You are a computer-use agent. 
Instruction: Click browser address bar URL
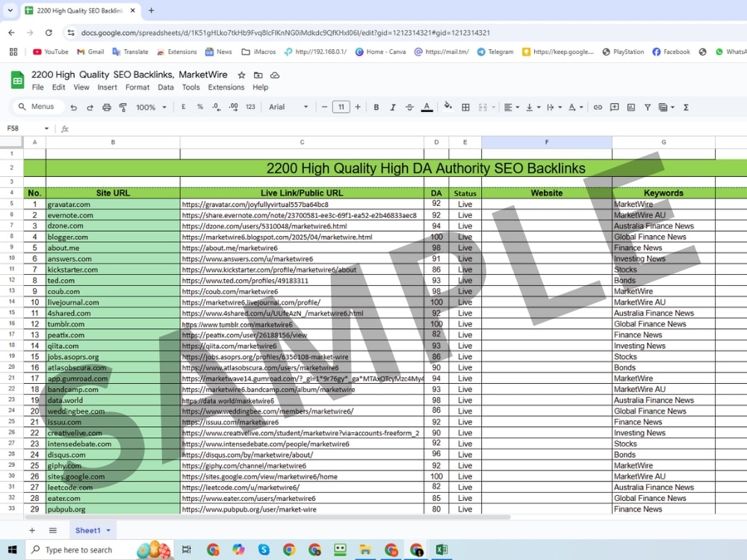point(285,33)
